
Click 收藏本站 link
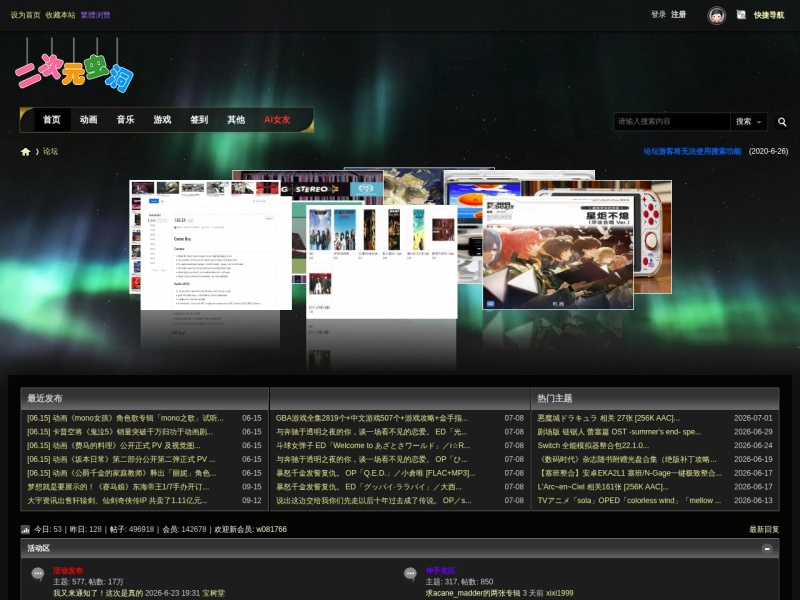[x=60, y=15]
